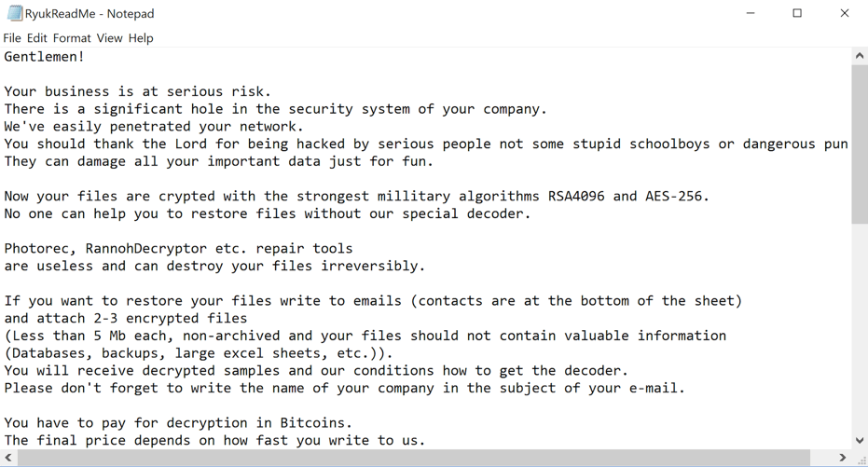Open the Edit menu
The height and width of the screenshot is (467, 868).
pyautogui.click(x=37, y=38)
